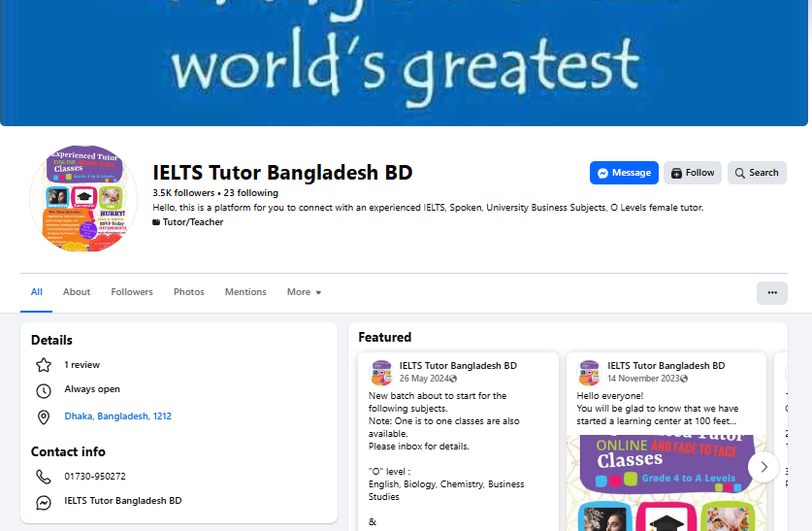Open the page profile picture
Screen dimensions: 812x531
click(x=83, y=198)
